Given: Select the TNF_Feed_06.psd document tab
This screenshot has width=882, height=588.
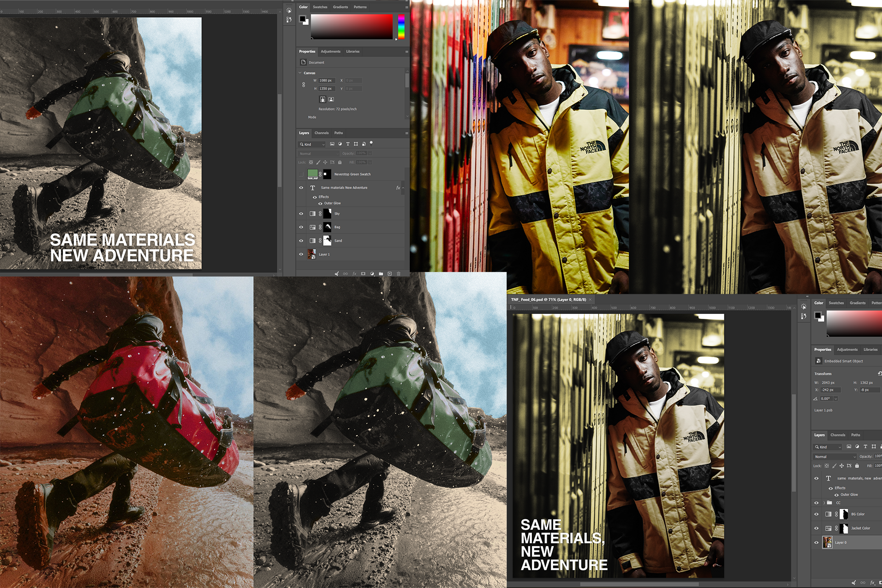Looking at the screenshot, I should coord(548,300).
